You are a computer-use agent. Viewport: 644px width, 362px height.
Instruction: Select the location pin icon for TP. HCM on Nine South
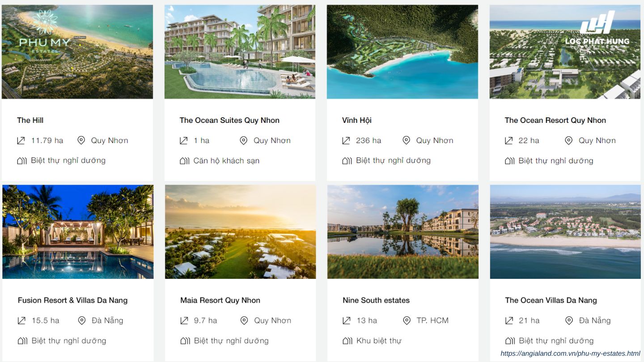(406, 320)
